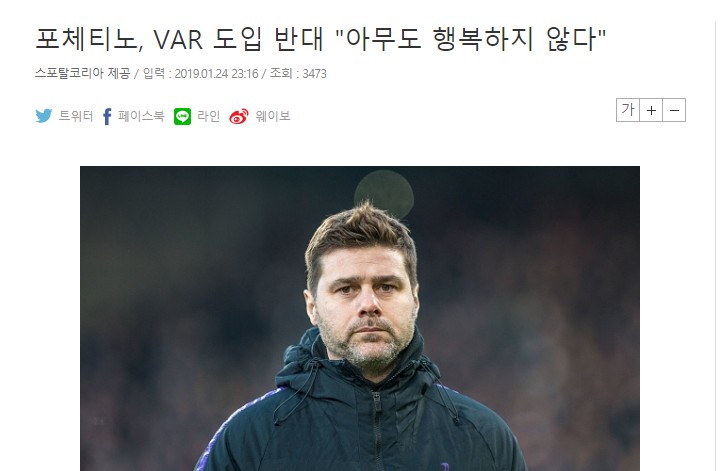Share via the green LINE icon
This screenshot has width=720, height=471.
(x=182, y=116)
